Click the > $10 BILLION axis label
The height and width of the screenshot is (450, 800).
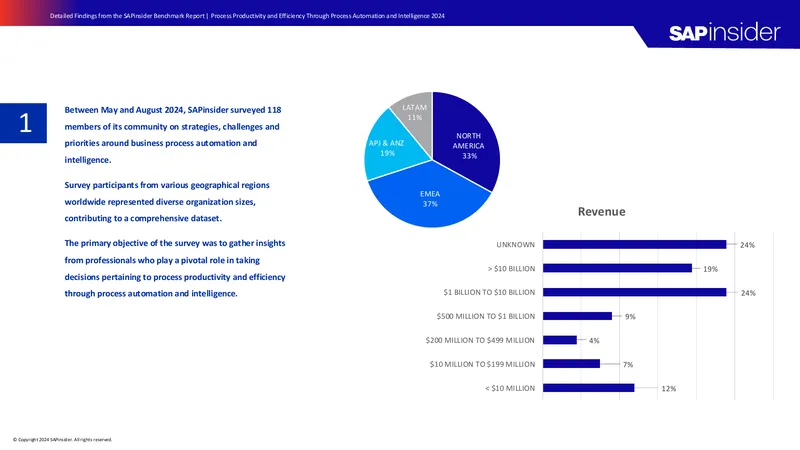(x=511, y=269)
